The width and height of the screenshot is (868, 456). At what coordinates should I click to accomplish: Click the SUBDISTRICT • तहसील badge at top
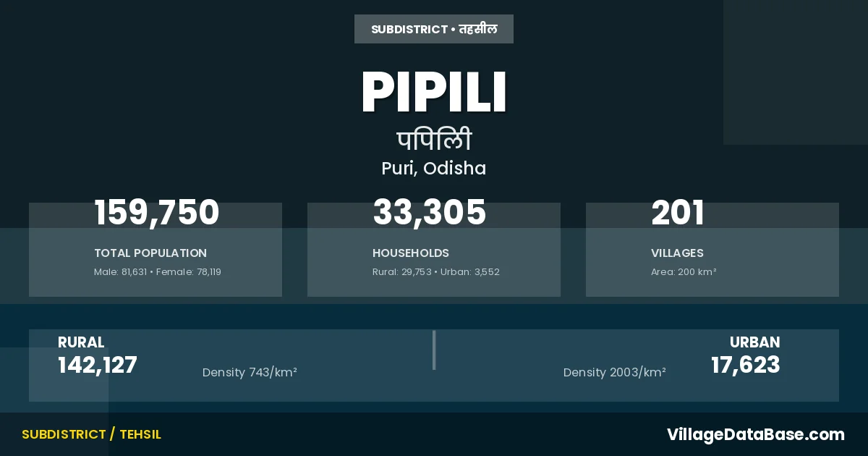[x=434, y=29]
